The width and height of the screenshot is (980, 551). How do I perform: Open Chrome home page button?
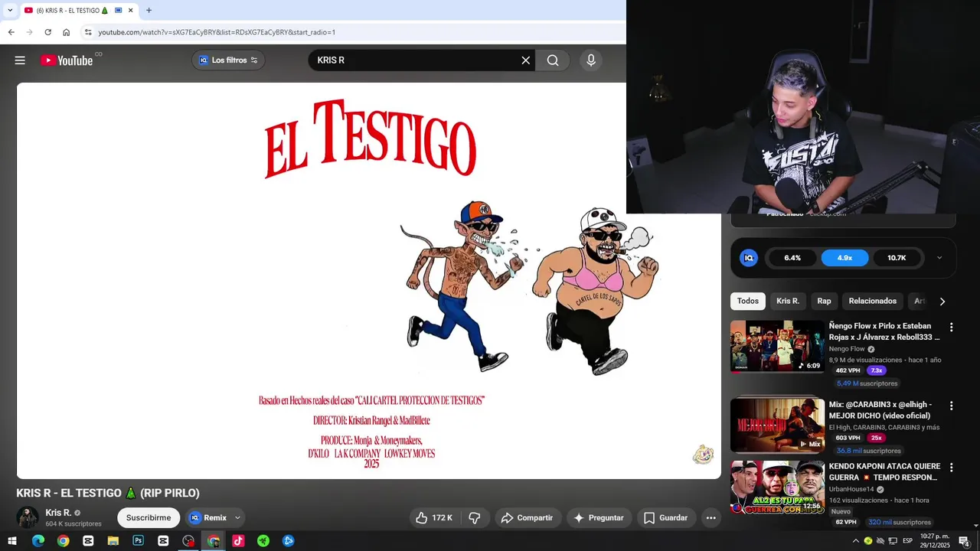[x=67, y=32]
